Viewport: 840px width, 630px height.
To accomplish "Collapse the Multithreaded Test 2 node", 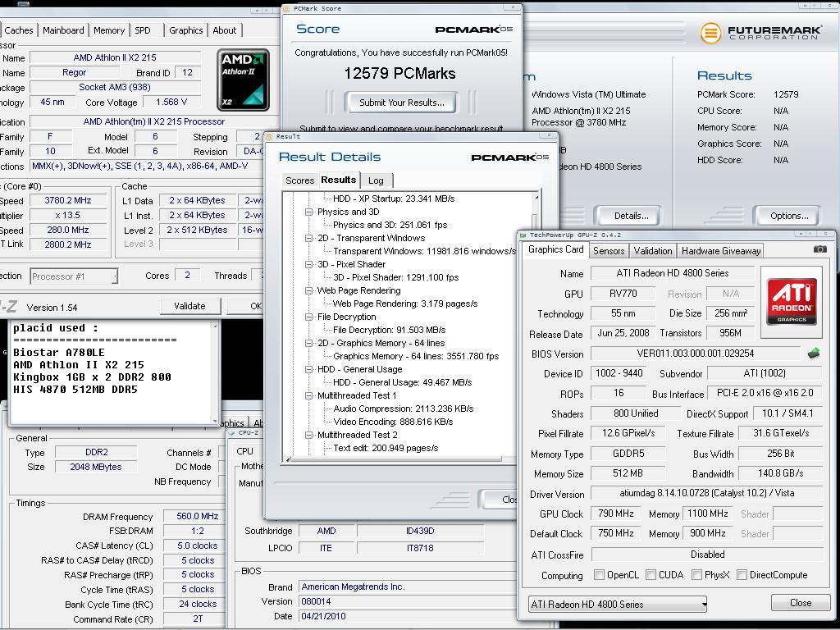I will coord(308,435).
